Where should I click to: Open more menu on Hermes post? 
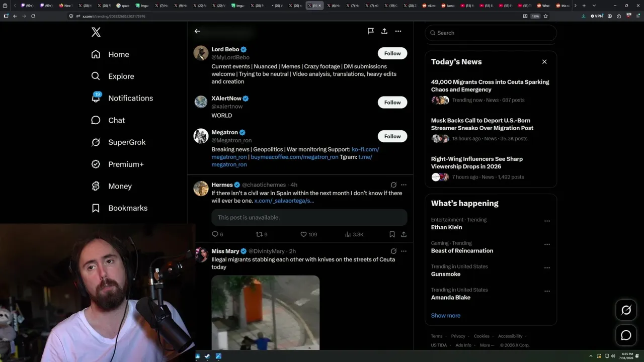pyautogui.click(x=404, y=185)
